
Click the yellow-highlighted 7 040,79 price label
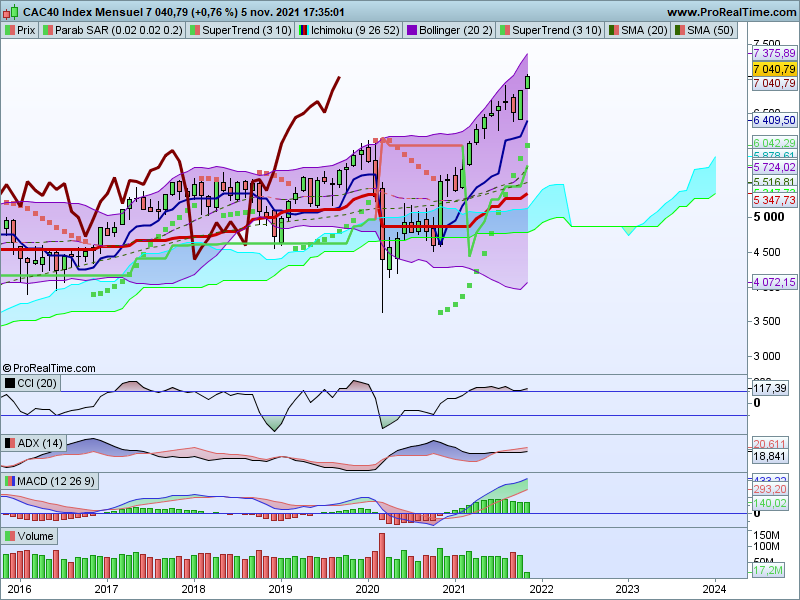click(774, 69)
